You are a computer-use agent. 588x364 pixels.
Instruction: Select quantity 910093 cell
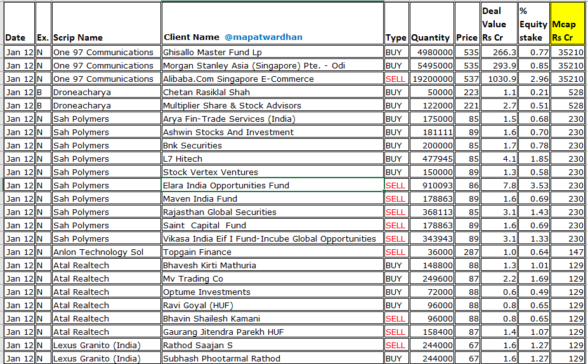point(431,185)
